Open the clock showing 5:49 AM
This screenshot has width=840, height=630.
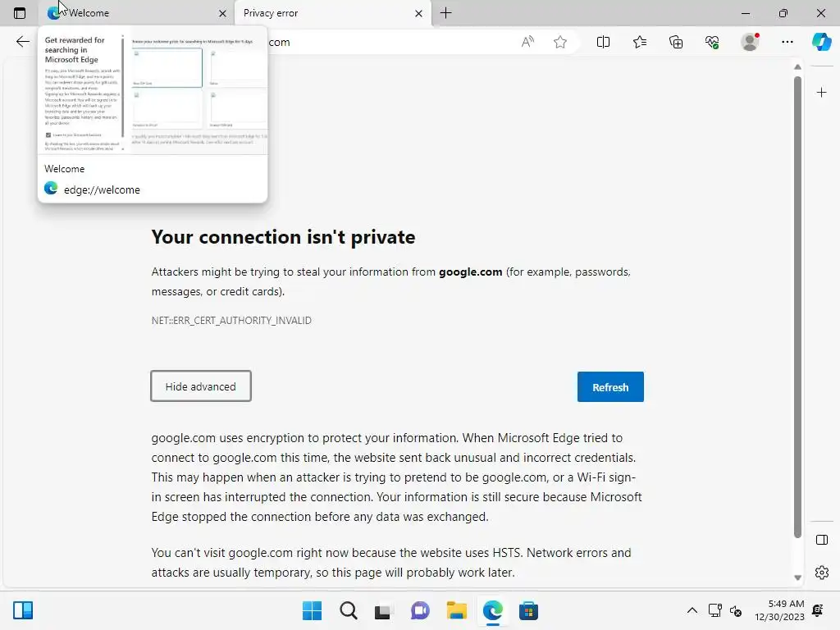(779, 610)
